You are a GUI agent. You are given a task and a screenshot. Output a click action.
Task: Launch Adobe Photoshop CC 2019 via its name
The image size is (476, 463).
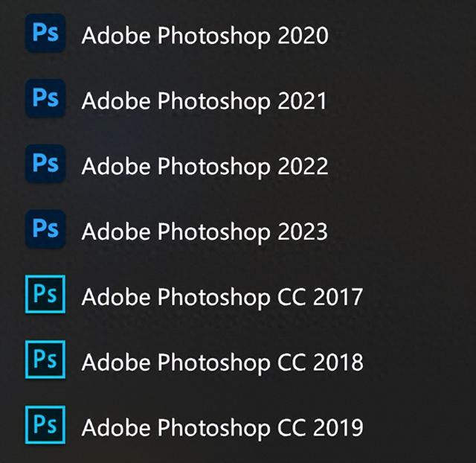click(x=222, y=427)
